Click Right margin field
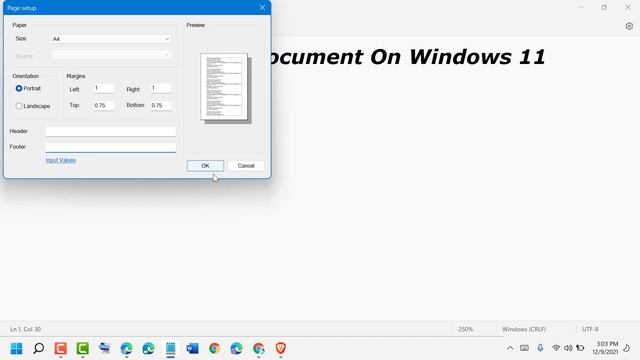Image resolution: width=640 pixels, height=360 pixels. click(x=161, y=88)
